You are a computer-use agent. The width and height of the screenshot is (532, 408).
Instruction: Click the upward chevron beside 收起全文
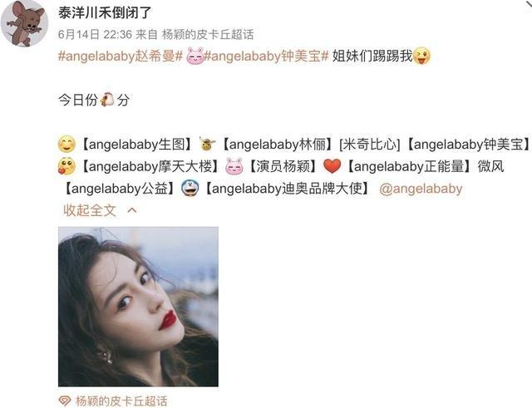131,210
